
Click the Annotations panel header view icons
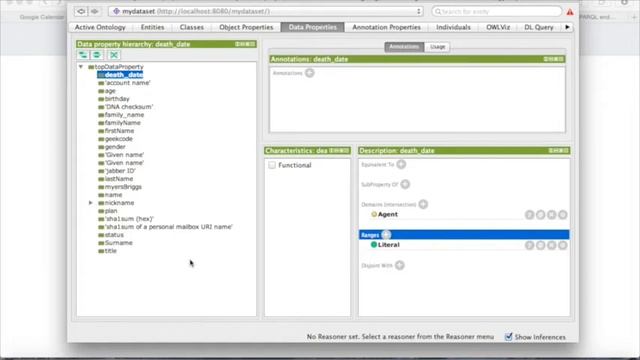pyautogui.click(x=553, y=59)
